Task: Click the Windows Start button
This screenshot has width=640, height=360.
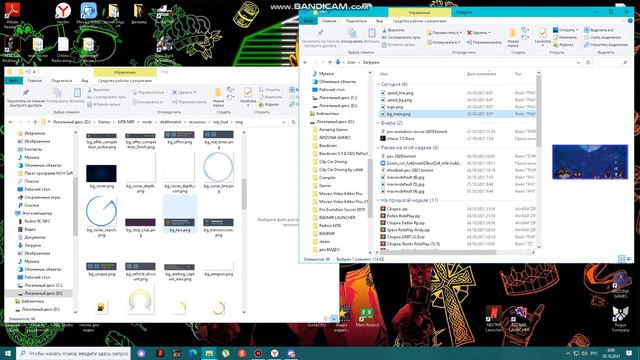Action: pos(7,353)
